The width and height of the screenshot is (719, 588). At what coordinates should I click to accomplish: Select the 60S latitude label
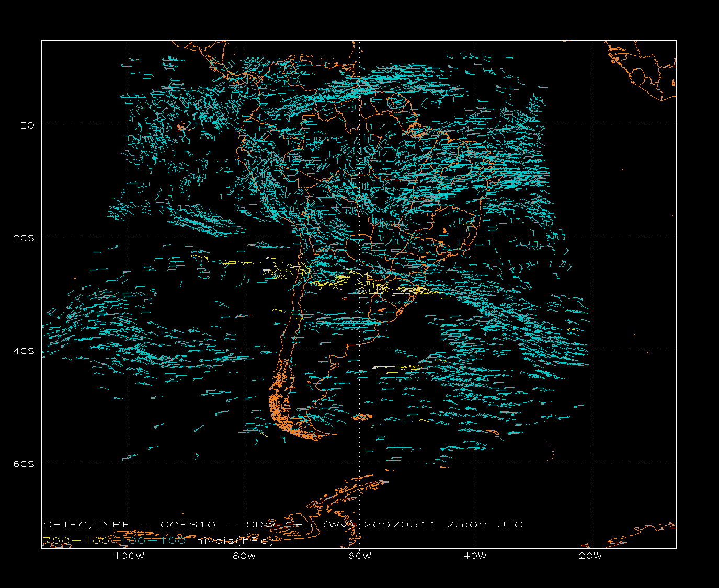coord(24,464)
